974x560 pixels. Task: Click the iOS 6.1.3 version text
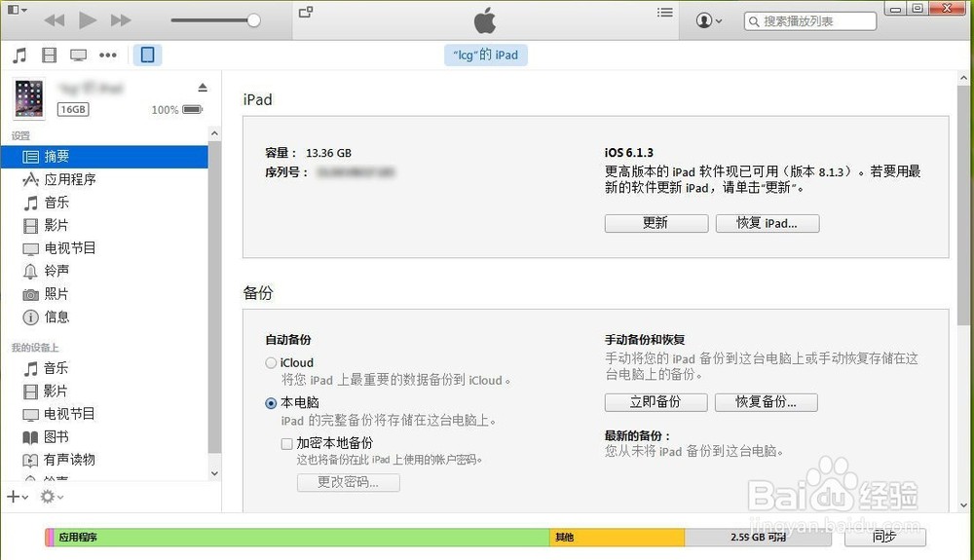point(628,153)
